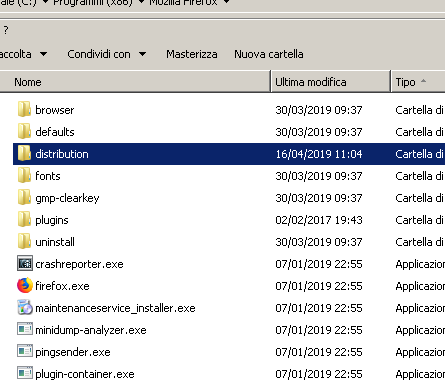Select the defaults folder icon
This screenshot has width=445, height=381.
[x=24, y=131]
